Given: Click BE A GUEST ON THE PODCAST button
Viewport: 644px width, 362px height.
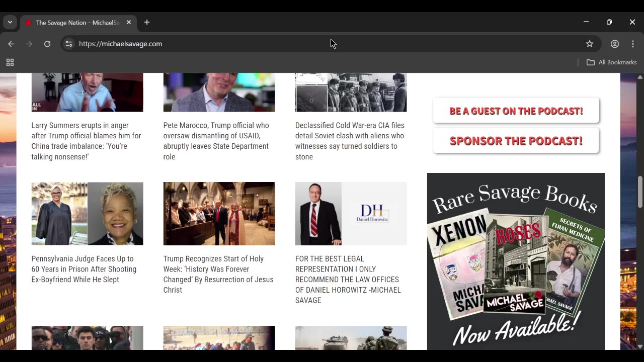Looking at the screenshot, I should point(516,111).
